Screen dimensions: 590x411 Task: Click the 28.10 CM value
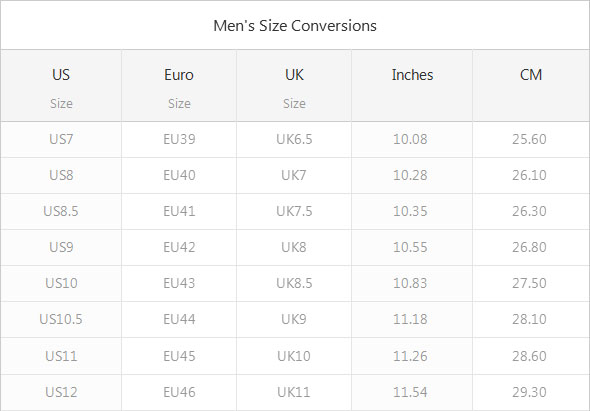click(x=529, y=319)
